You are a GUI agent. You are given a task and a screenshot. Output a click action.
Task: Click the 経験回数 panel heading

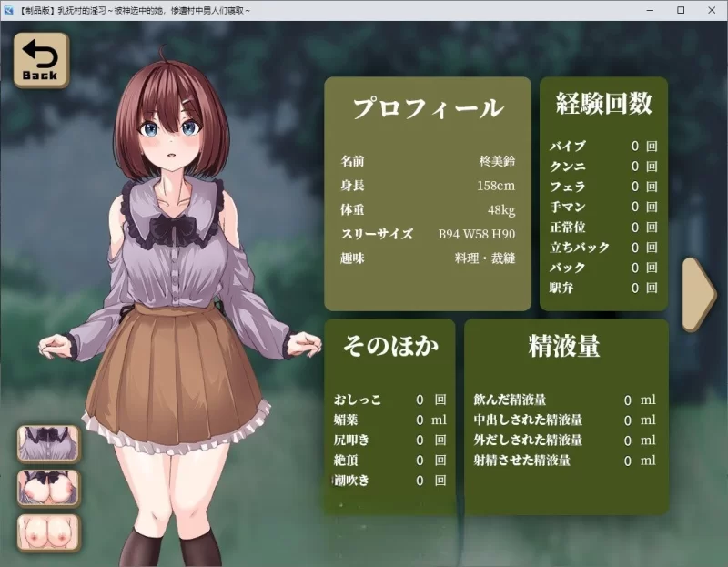click(x=603, y=104)
